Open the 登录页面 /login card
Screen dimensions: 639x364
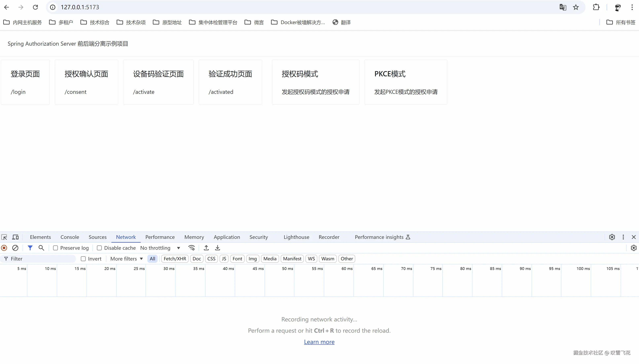[x=25, y=82]
